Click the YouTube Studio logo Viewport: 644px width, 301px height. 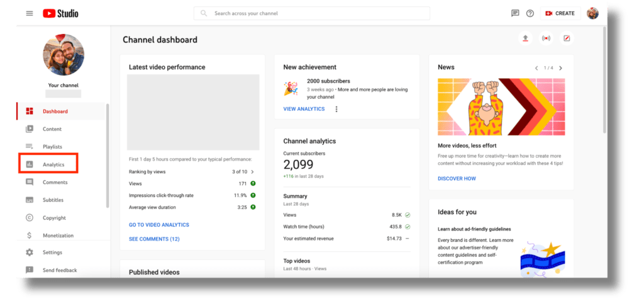[x=60, y=13]
